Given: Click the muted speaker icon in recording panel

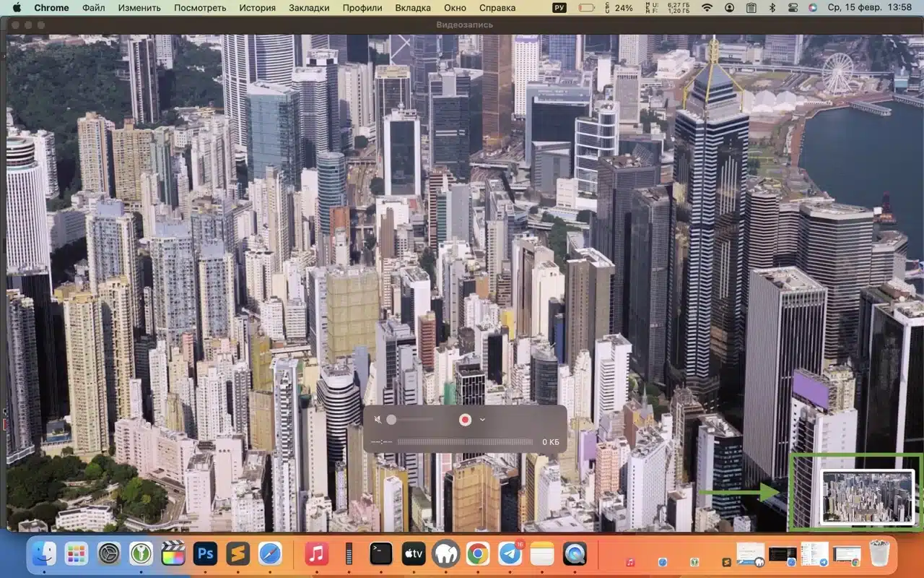Looking at the screenshot, I should 377,420.
